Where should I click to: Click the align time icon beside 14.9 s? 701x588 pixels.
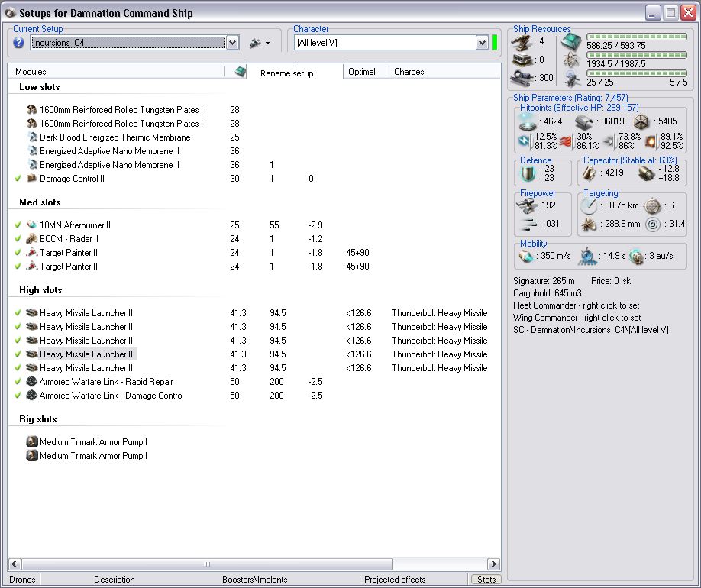pyautogui.click(x=587, y=257)
